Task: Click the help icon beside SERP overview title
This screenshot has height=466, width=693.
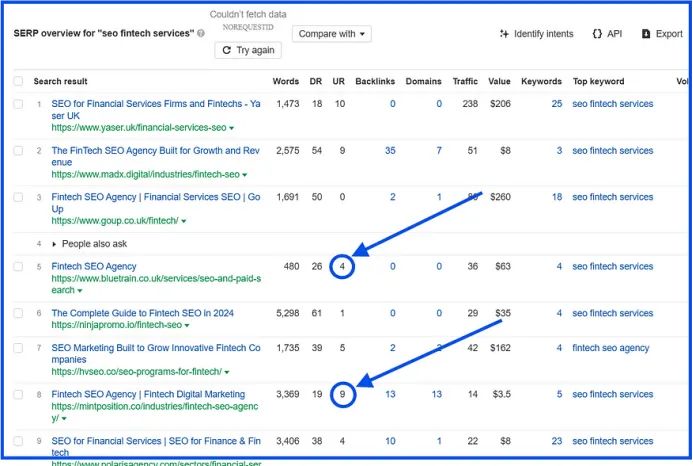Action: (201, 33)
